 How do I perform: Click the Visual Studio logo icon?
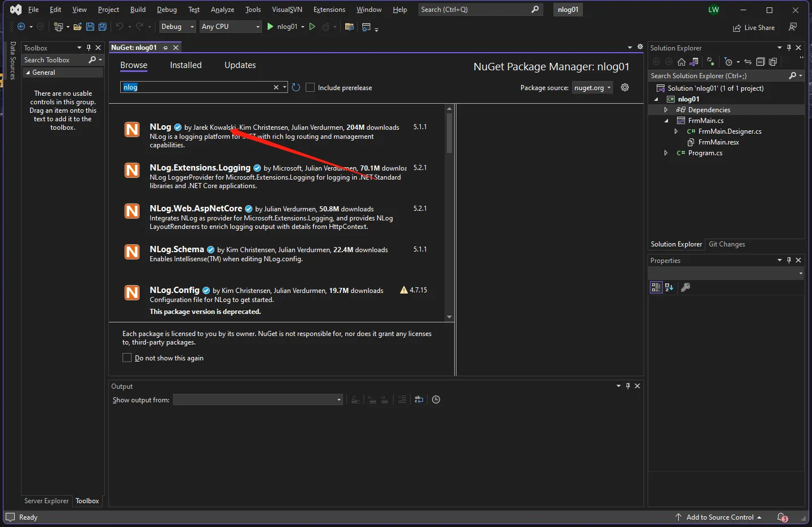pos(16,10)
